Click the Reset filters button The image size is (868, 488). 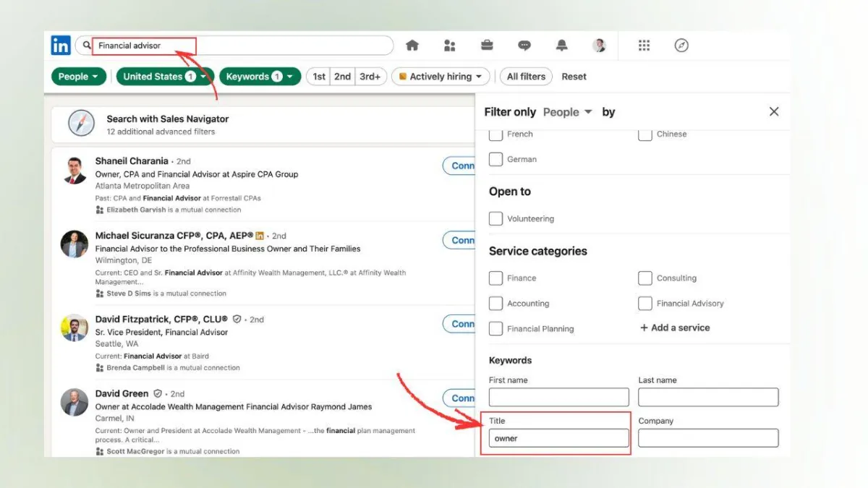point(574,77)
